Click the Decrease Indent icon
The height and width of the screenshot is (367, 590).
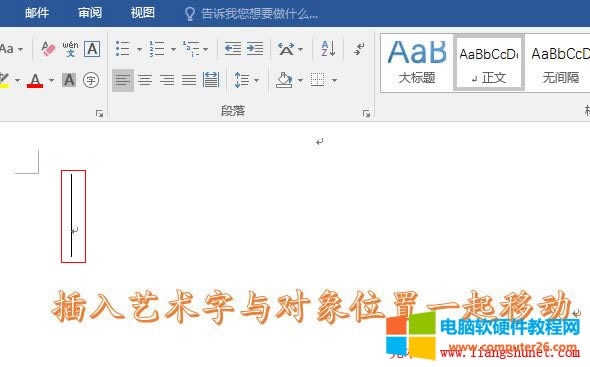(x=233, y=49)
